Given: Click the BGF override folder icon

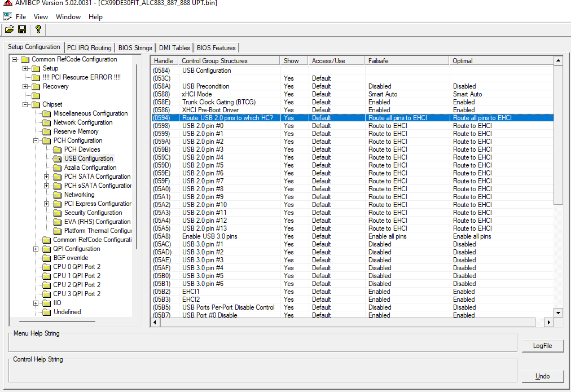Looking at the screenshot, I should click(46, 258).
